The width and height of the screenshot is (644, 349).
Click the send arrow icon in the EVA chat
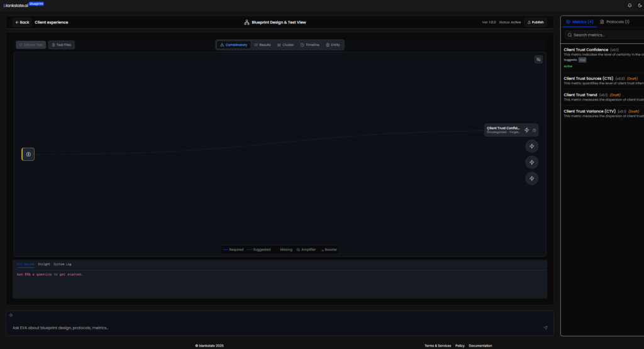pyautogui.click(x=545, y=328)
